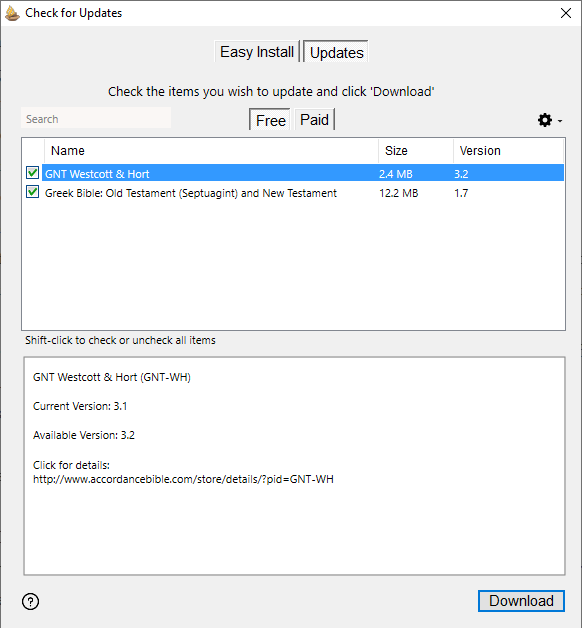Click the Accordance app icon in title bar
This screenshot has width=582, height=628.
pyautogui.click(x=12, y=13)
